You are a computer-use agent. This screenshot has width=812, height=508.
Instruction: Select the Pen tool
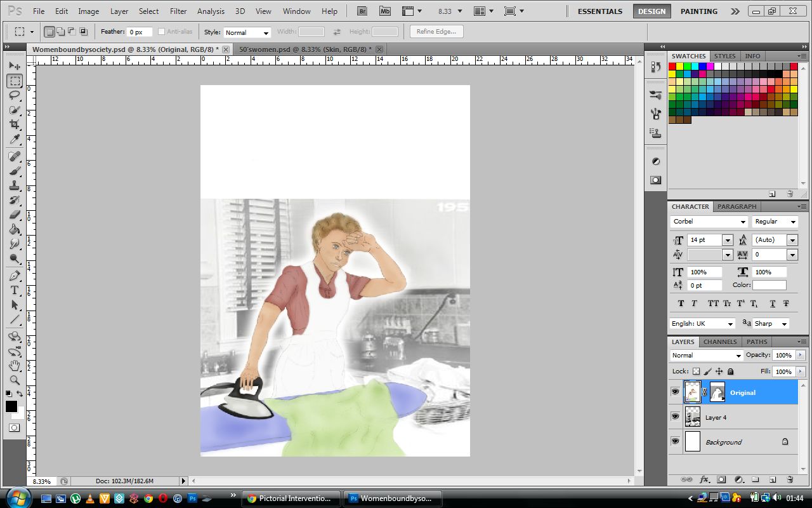(15, 276)
